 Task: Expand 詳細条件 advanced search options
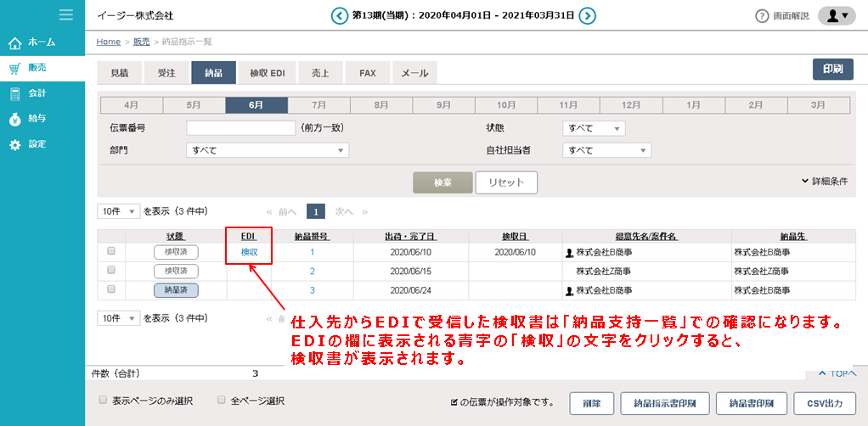pyautogui.click(x=824, y=181)
